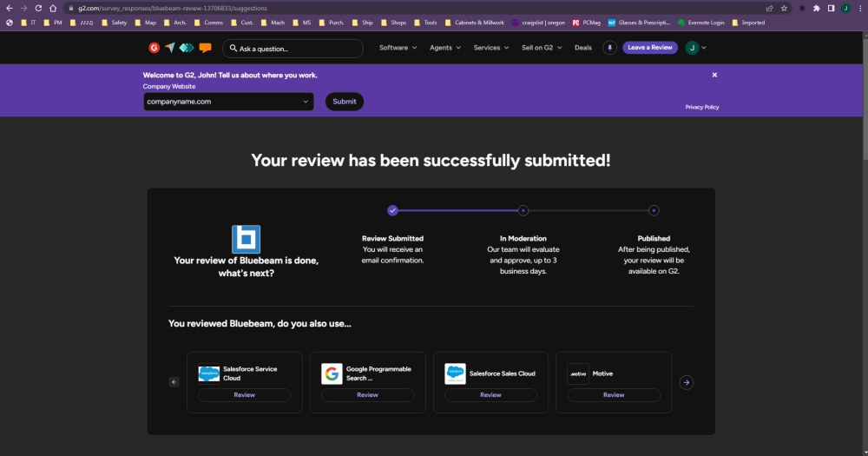
Task: Open the Safety bookmarks folder
Action: pos(114,23)
